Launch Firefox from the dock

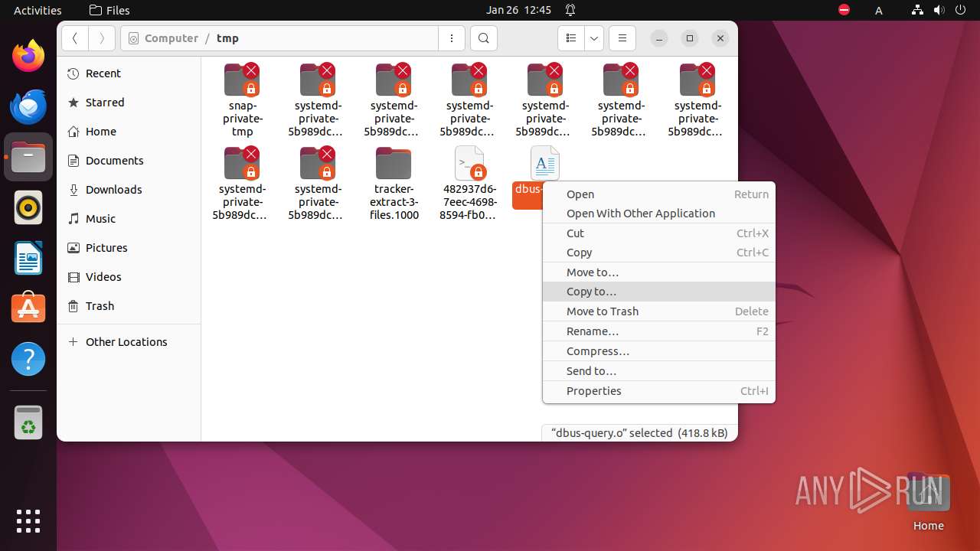coord(28,56)
